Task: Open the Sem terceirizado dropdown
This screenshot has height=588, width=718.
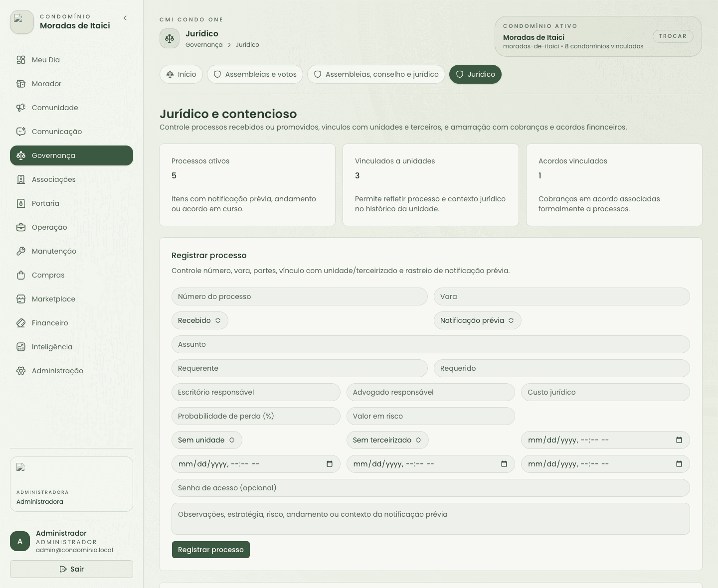Action: tap(387, 440)
